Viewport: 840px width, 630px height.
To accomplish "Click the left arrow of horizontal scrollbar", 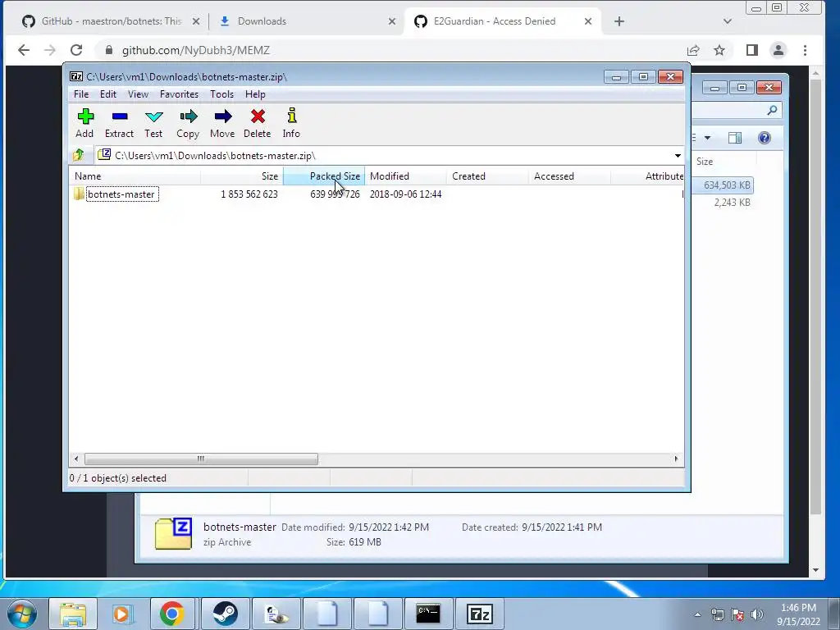I will click(76, 459).
